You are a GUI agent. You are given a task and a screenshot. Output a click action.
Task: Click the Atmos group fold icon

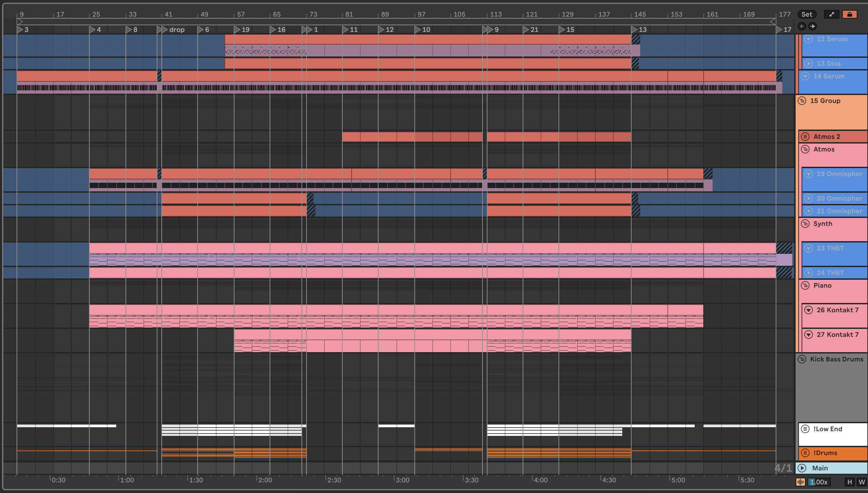coord(805,149)
